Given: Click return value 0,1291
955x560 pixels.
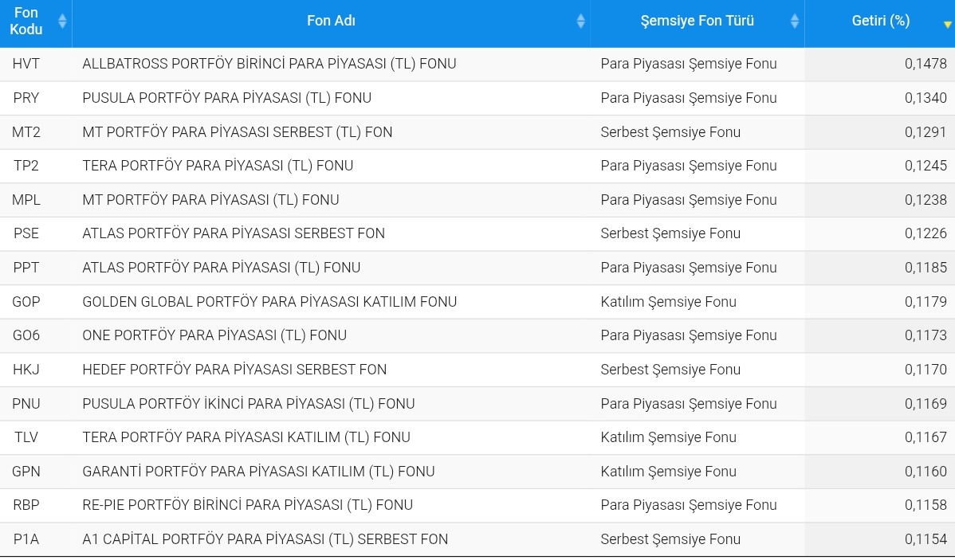Looking at the screenshot, I should tap(926, 132).
